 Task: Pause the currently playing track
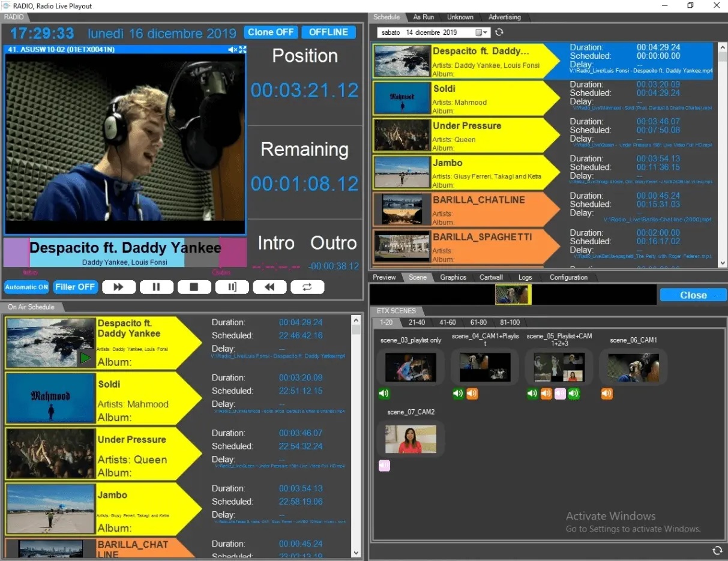[156, 287]
